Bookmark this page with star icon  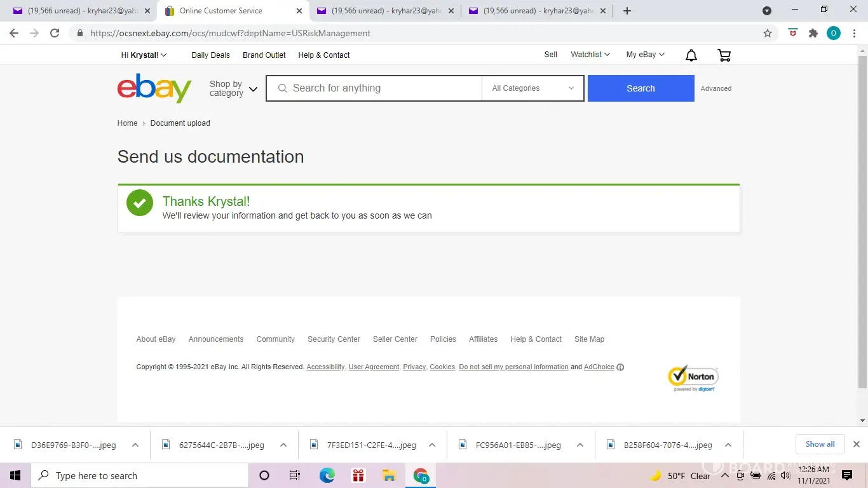(x=768, y=33)
